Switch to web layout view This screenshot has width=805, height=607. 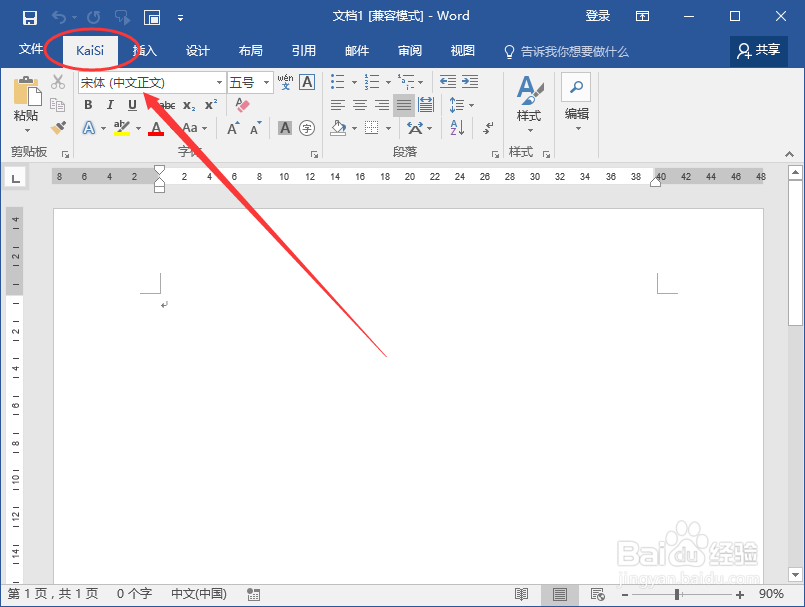pos(598,594)
